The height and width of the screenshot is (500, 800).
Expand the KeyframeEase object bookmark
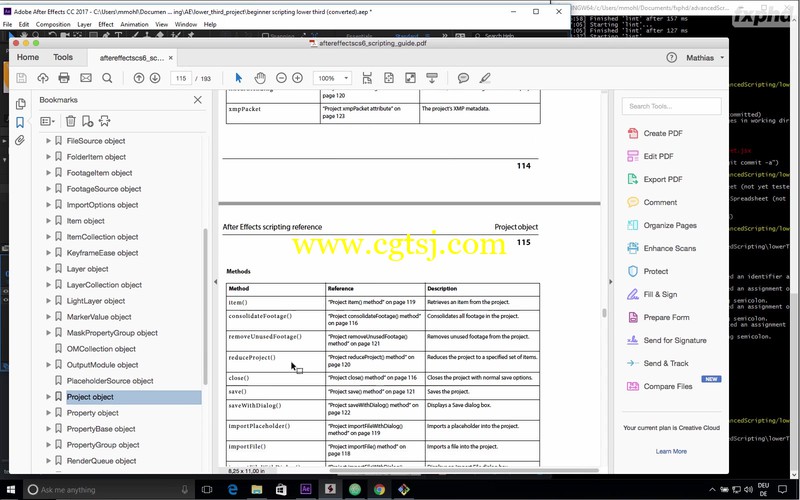pos(48,253)
